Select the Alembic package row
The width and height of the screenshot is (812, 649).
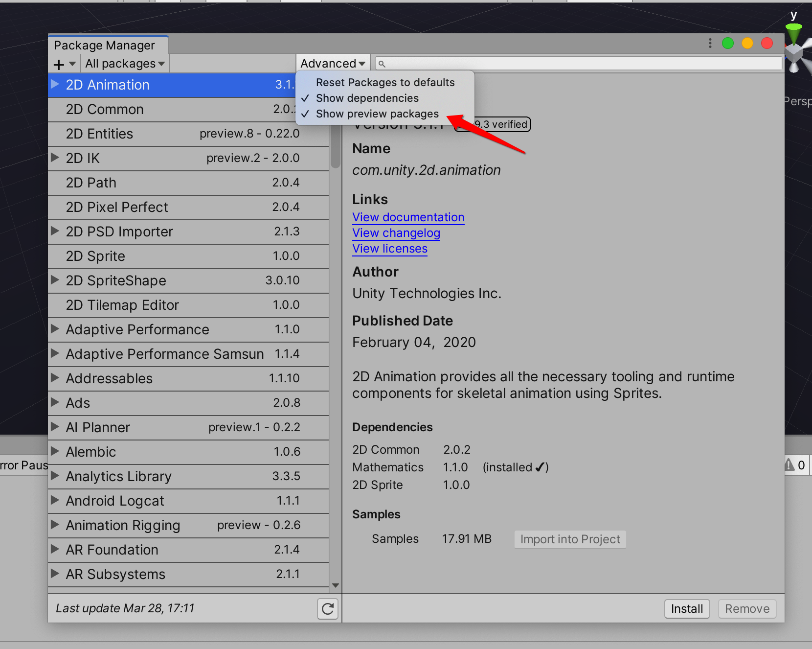tap(188, 452)
